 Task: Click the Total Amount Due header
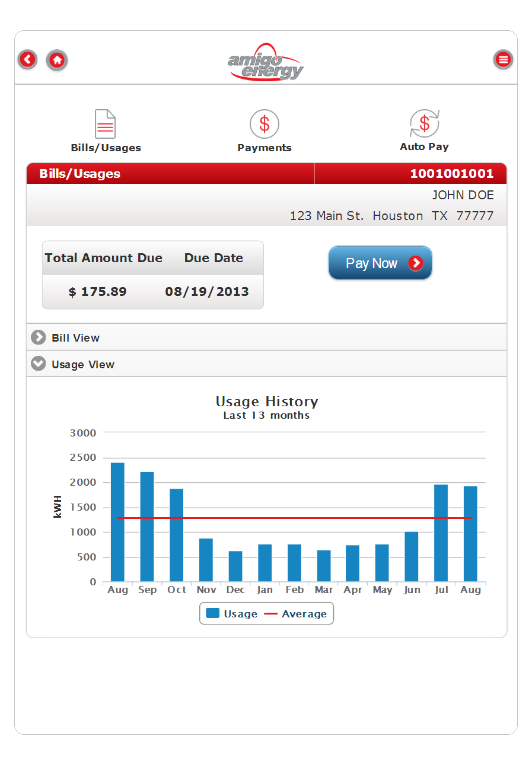pyautogui.click(x=104, y=258)
